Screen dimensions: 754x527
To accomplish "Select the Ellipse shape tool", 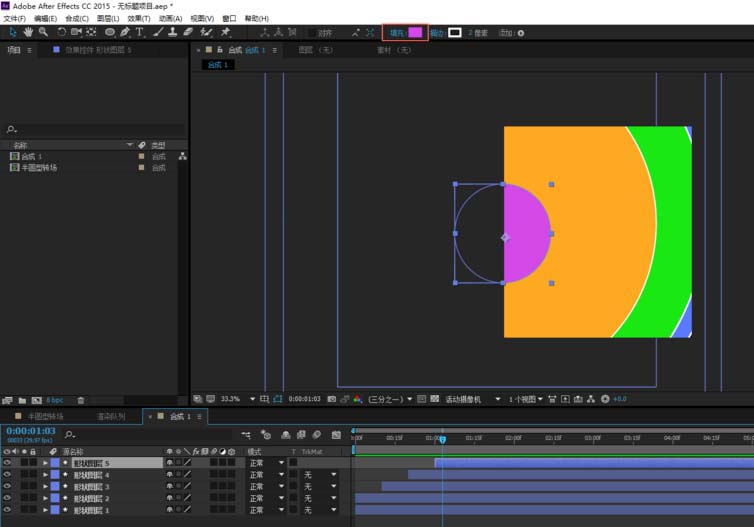I will [x=110, y=32].
